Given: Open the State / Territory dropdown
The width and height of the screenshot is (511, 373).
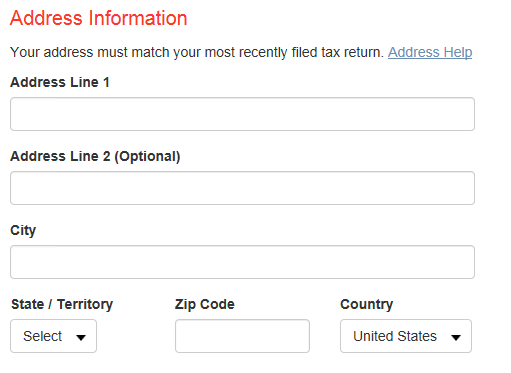Looking at the screenshot, I should tap(53, 336).
